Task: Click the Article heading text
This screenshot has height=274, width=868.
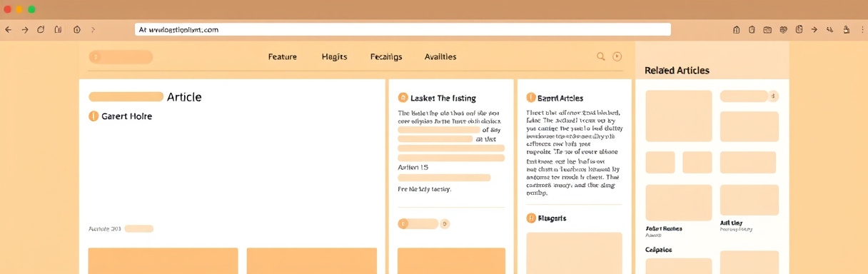Action: (x=184, y=97)
